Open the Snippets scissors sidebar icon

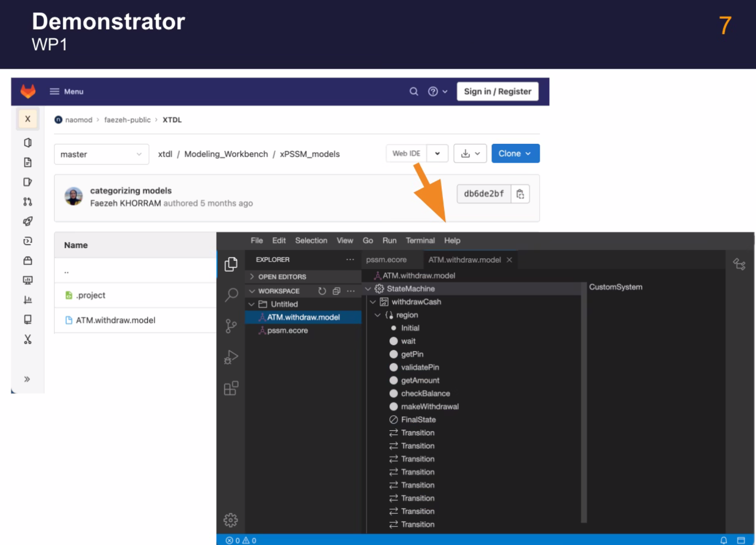click(28, 339)
